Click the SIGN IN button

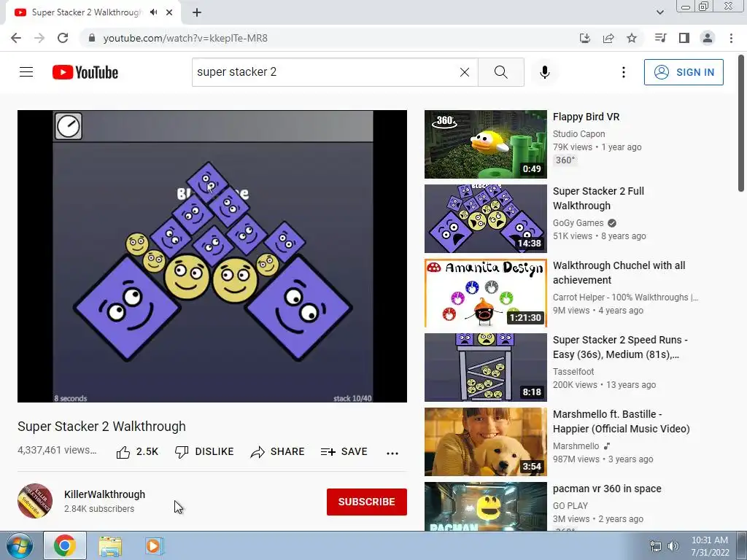(x=684, y=72)
